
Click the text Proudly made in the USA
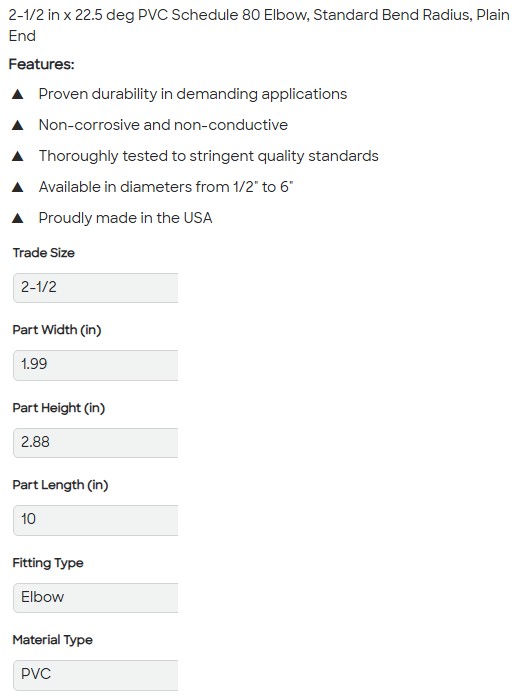(125, 218)
